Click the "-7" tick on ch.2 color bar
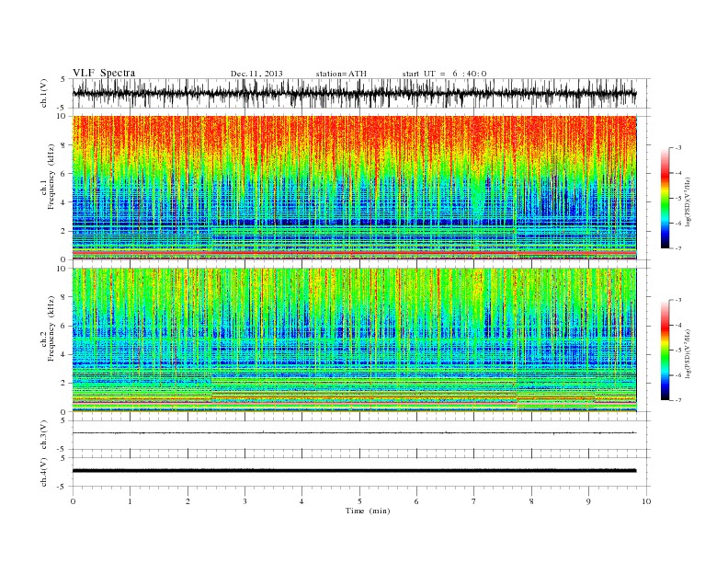Viewport: 728px width, 563px height. (x=677, y=400)
